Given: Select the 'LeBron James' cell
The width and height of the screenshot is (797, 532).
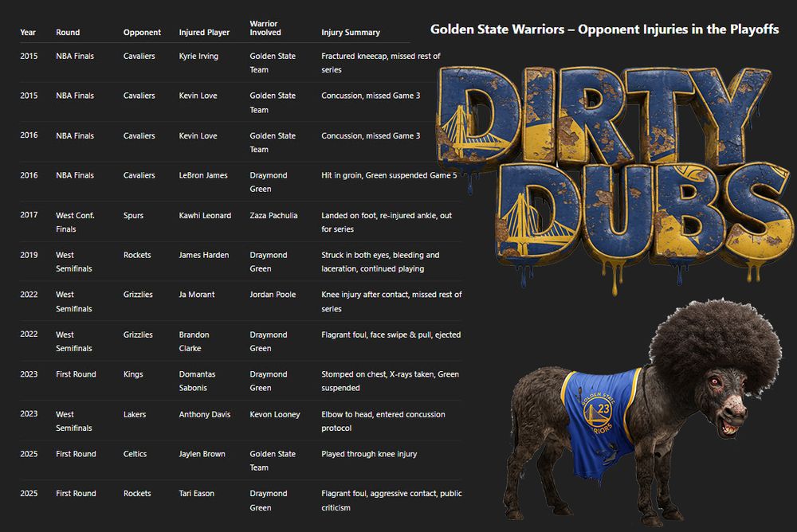Looking at the screenshot, I should (203, 175).
